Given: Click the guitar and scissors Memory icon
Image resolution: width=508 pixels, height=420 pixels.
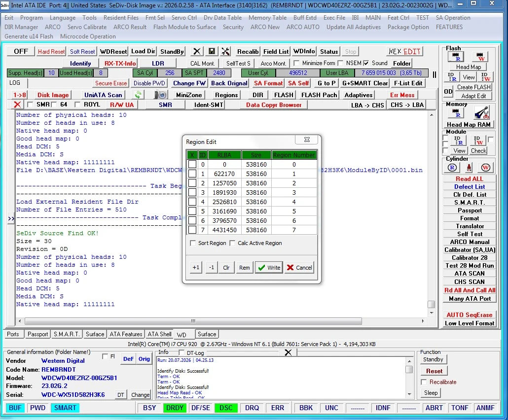Looking at the screenshot, I should 482,113.
